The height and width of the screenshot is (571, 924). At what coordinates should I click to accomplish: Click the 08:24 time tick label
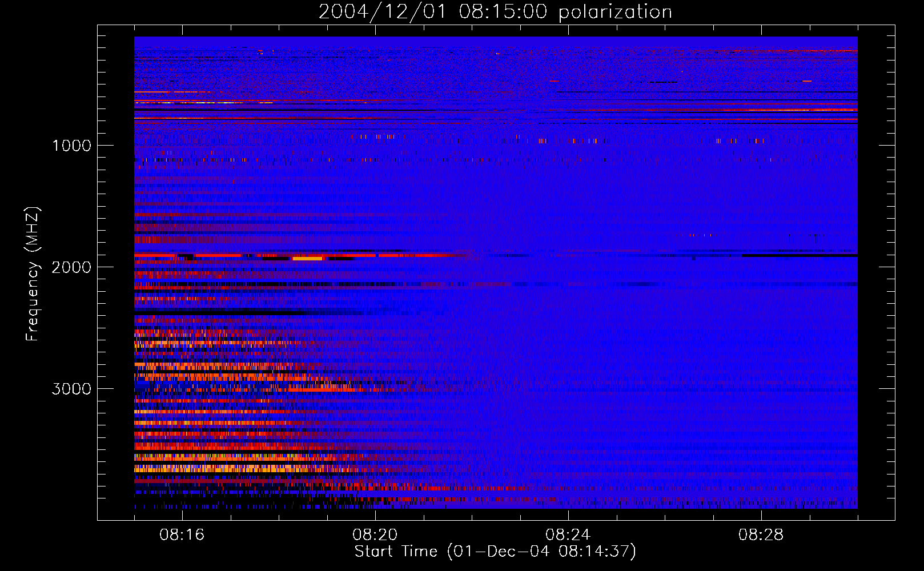568,535
